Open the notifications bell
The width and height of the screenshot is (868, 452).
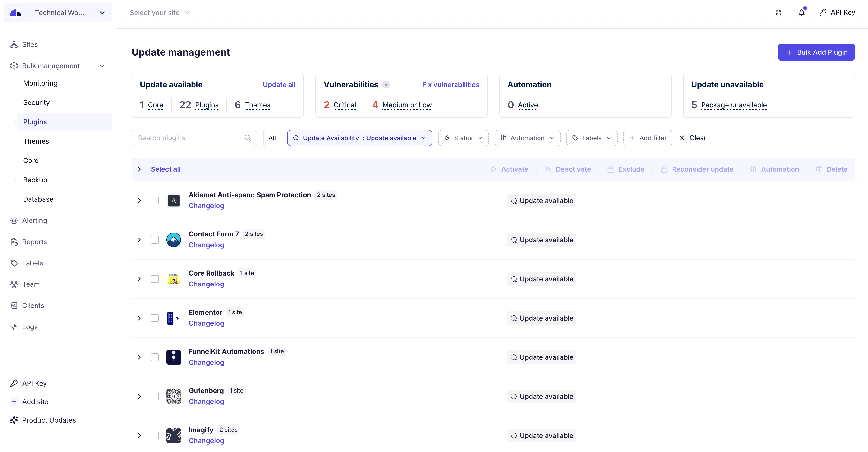click(802, 13)
